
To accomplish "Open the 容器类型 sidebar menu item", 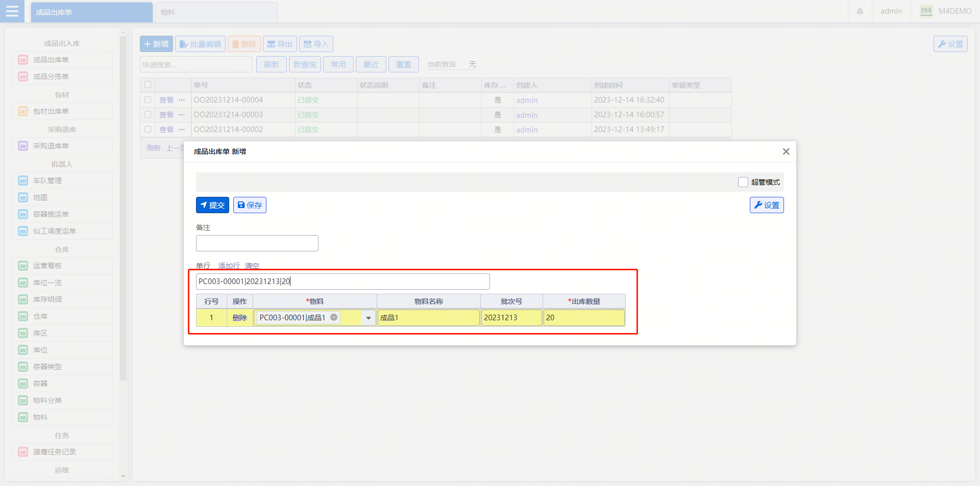I will 62,367.
